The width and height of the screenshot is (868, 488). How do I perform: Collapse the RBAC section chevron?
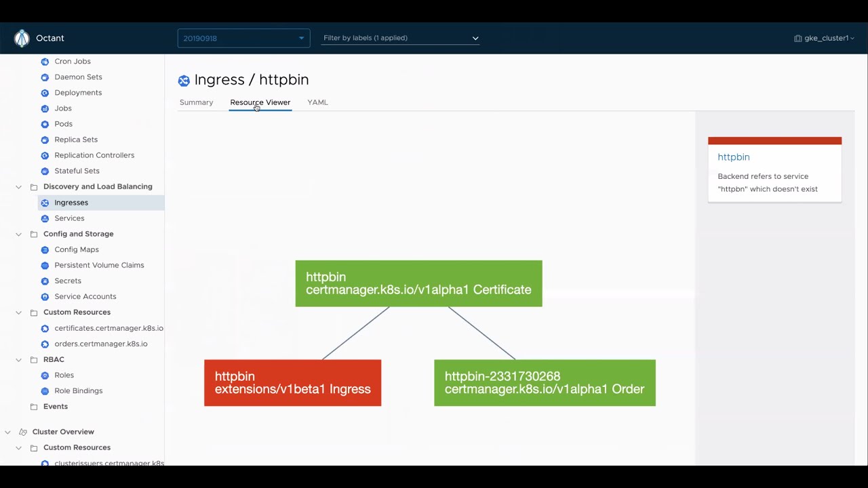pyautogui.click(x=18, y=359)
